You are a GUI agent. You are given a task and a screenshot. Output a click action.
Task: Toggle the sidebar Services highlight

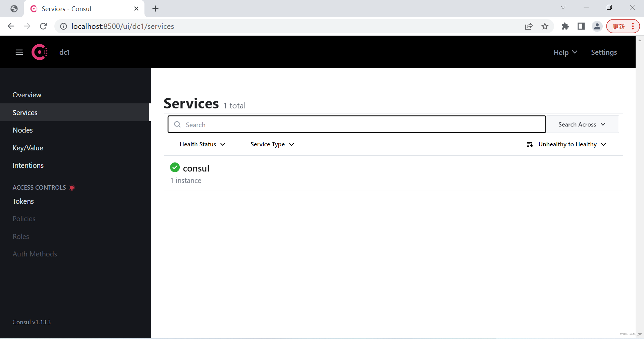point(24,112)
